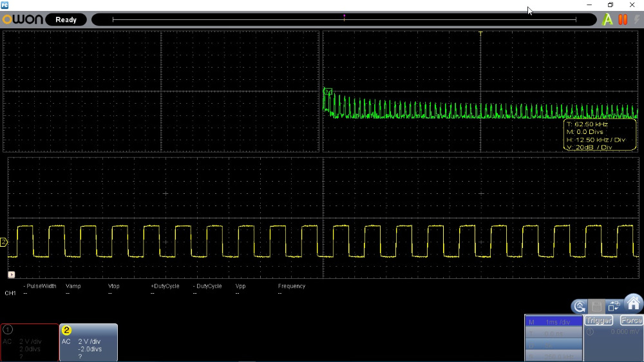Screen dimensions: 644x362
Task: Click the FFT info box showing 62.50 kHz
Action: 600,135
